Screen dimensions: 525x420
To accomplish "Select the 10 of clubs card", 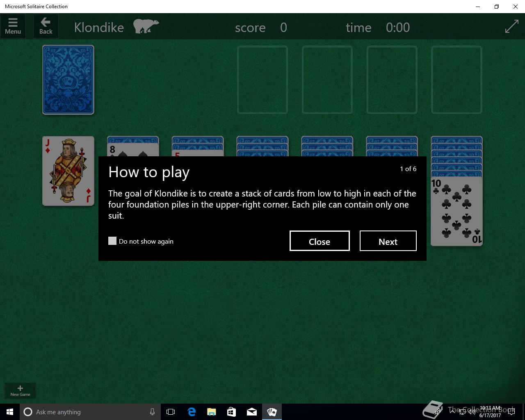I will tap(457, 211).
